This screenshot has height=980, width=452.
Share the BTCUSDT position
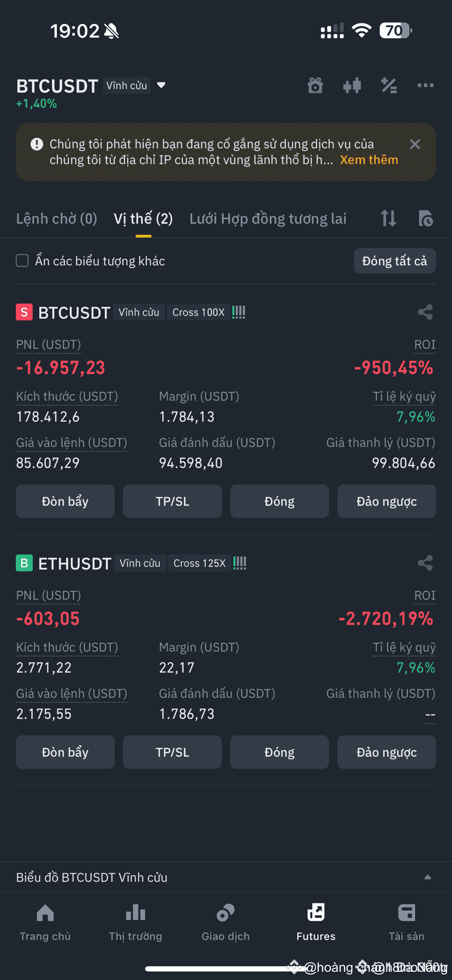point(425,312)
